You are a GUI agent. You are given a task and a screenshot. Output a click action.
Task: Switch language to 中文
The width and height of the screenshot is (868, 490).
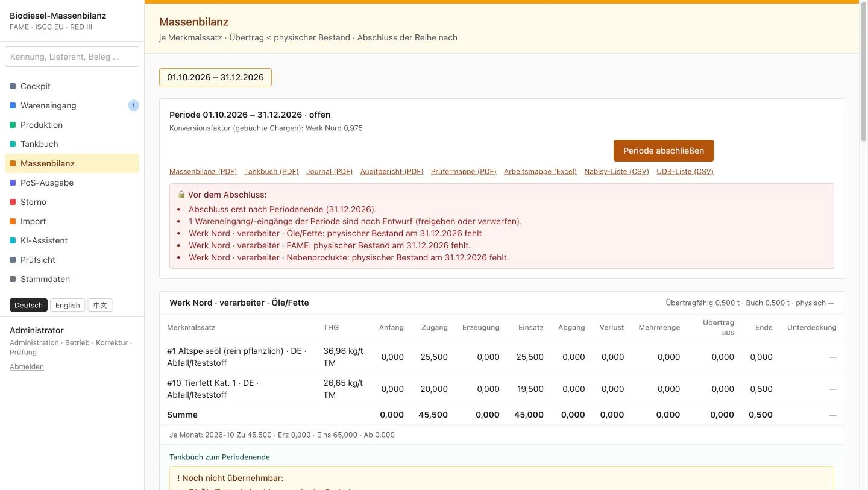(100, 305)
